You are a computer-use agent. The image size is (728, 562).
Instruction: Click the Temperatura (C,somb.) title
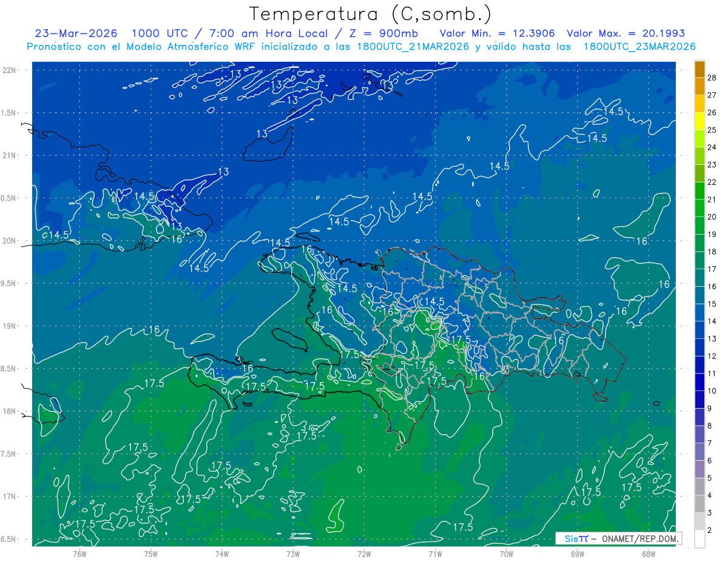371,14
